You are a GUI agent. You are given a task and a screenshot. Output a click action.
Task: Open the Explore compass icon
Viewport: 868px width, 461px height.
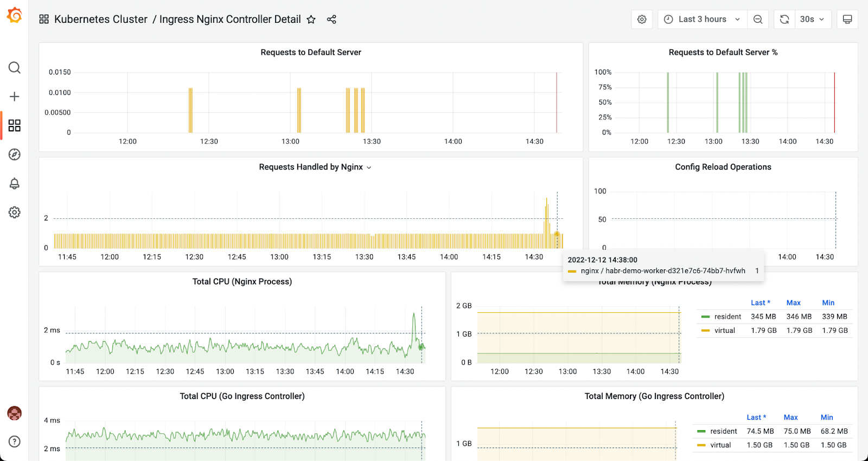pos(15,155)
